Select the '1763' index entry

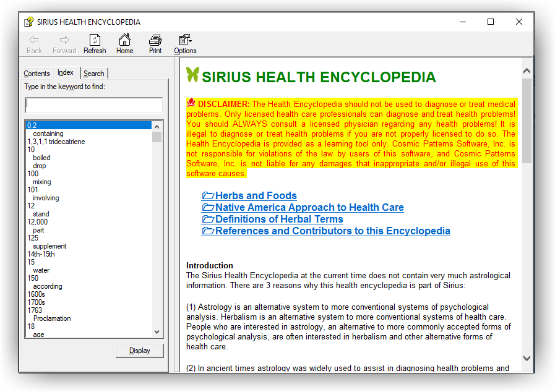click(35, 310)
